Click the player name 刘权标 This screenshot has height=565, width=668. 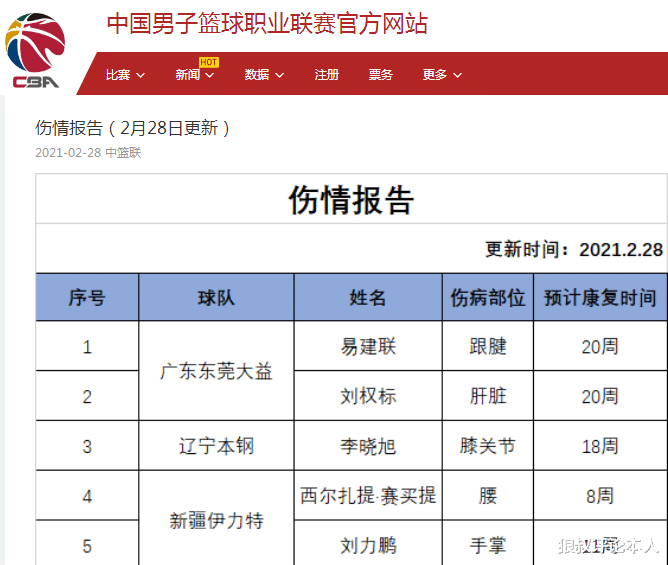pyautogui.click(x=368, y=396)
